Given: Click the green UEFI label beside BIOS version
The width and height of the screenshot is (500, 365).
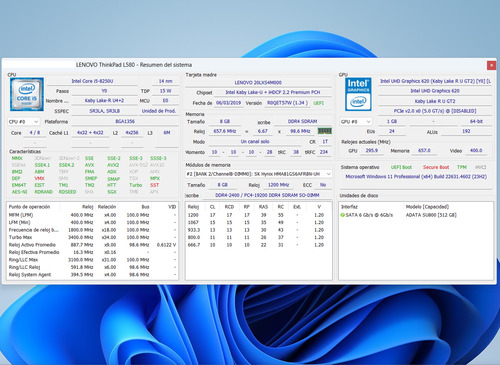Looking at the screenshot, I should 319,103.
